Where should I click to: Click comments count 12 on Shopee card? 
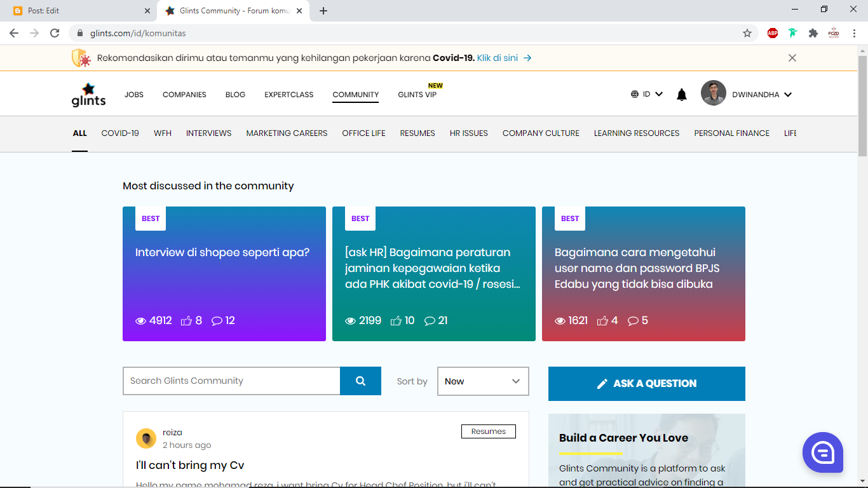click(x=223, y=321)
